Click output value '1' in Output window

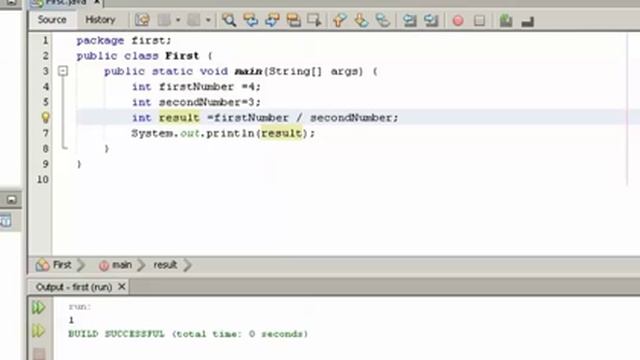(x=71, y=320)
